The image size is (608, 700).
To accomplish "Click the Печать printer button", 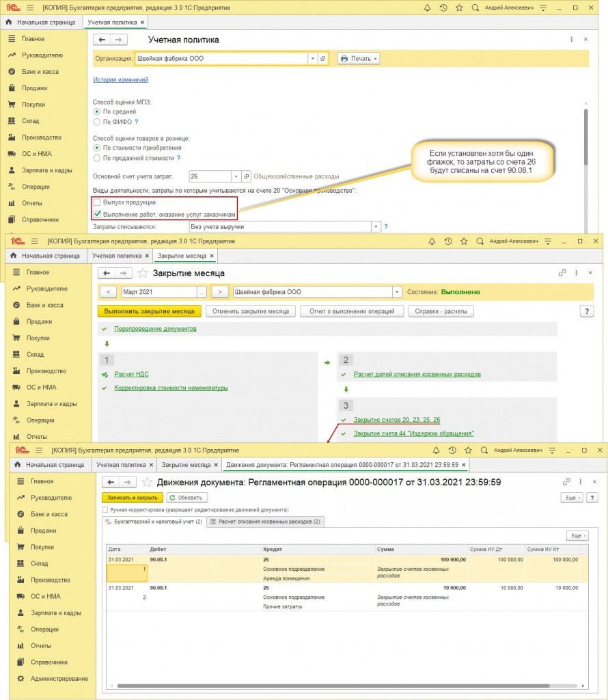I will tap(359, 59).
